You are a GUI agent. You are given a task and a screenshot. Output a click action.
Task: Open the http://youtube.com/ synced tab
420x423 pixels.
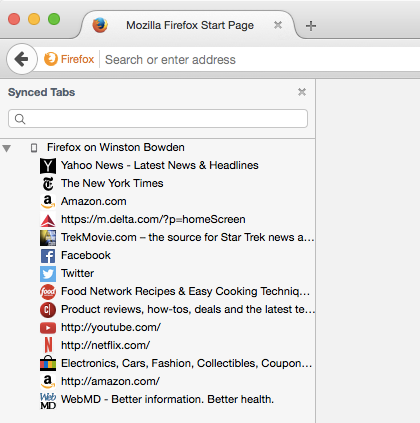point(111,327)
